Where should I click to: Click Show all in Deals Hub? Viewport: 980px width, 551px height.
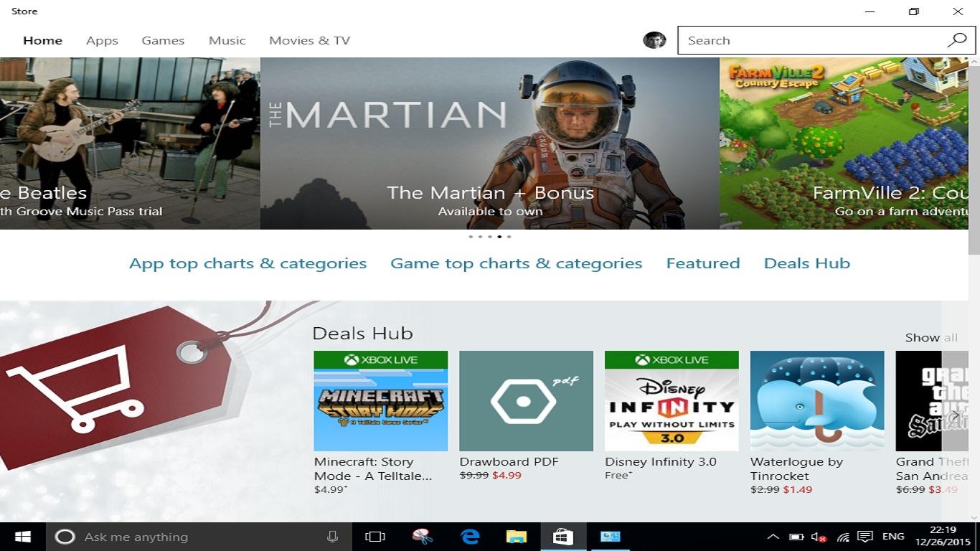[x=931, y=337]
